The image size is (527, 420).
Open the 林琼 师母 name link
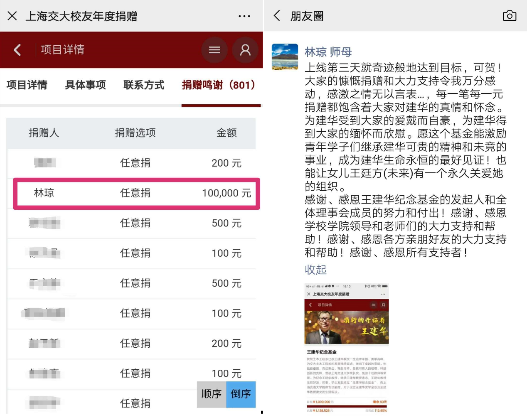tap(328, 52)
